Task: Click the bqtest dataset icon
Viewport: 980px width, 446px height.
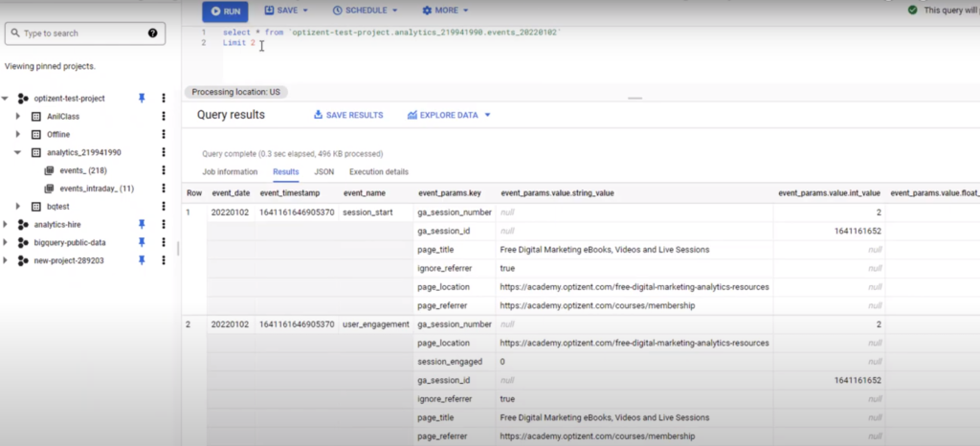Action: pyautogui.click(x=36, y=207)
